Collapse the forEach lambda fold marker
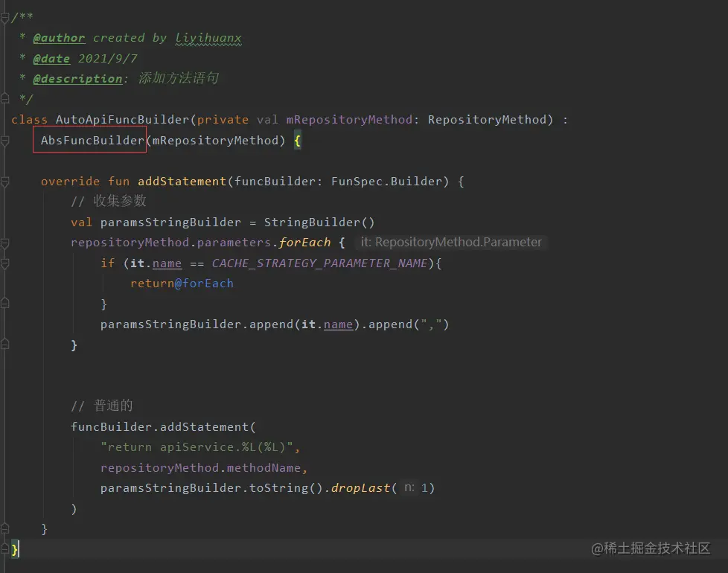The width and height of the screenshot is (728, 573). 4,243
